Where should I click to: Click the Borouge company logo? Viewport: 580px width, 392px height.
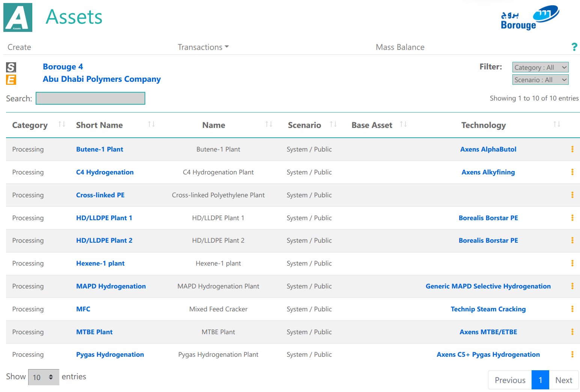coord(530,17)
